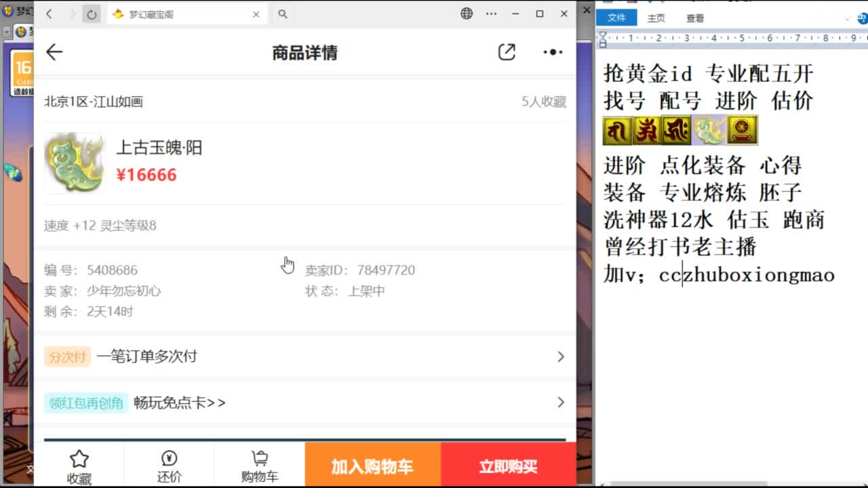
Task: Click 加入购物车 button
Action: [372, 465]
